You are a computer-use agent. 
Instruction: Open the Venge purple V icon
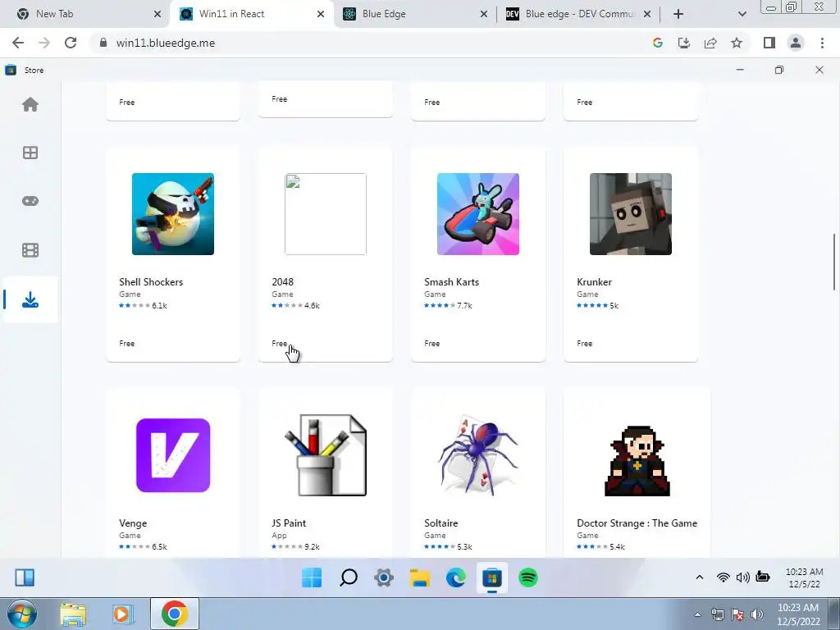pyautogui.click(x=173, y=455)
